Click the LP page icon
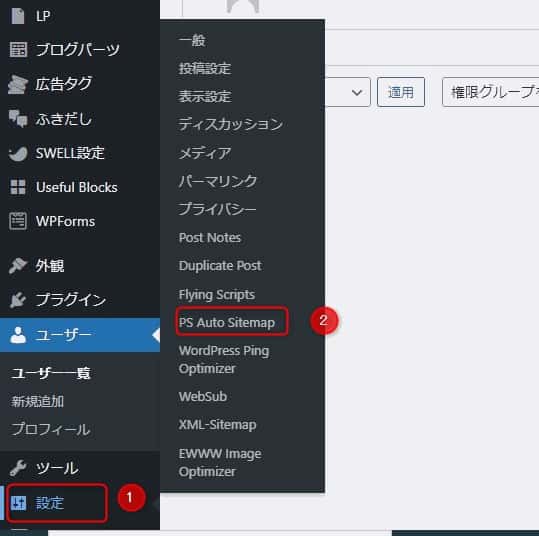 18,16
